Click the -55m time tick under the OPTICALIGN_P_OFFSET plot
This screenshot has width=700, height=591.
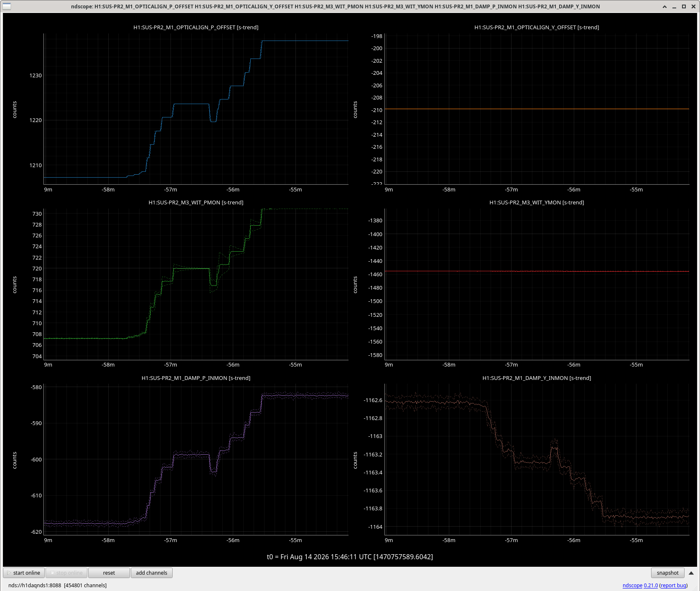pyautogui.click(x=295, y=189)
